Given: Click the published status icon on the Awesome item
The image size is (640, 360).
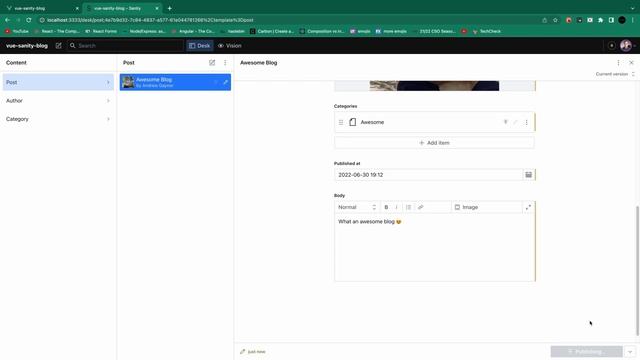Looking at the screenshot, I should (505, 122).
